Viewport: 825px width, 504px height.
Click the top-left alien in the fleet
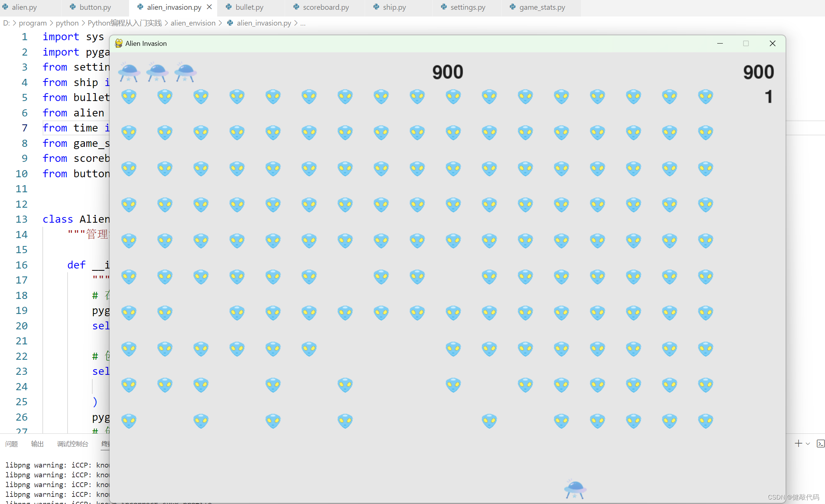tap(129, 97)
